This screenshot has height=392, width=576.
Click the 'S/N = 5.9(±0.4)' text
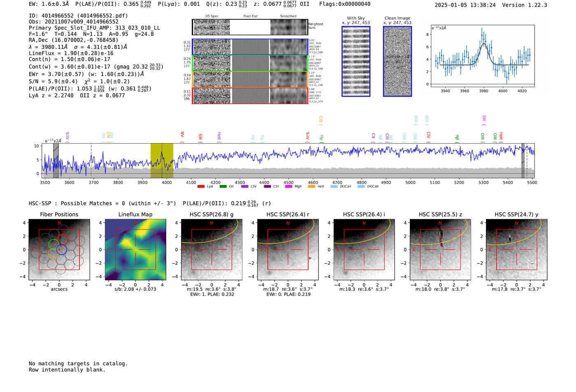(x=53, y=81)
